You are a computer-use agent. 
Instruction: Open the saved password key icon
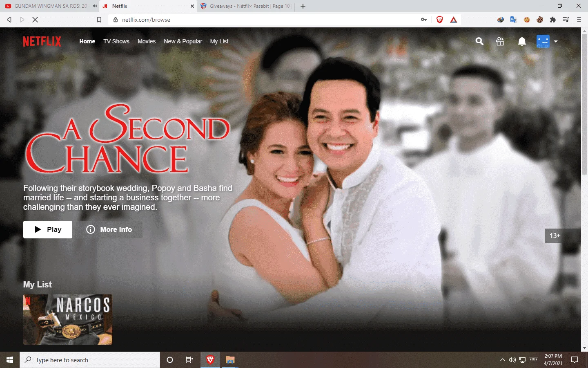[x=424, y=20]
